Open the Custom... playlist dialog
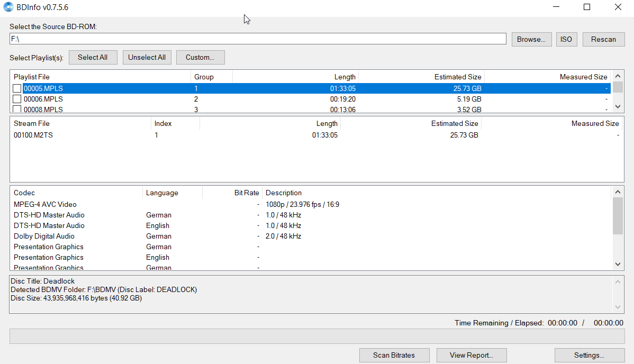This screenshot has height=364, width=634. click(200, 58)
